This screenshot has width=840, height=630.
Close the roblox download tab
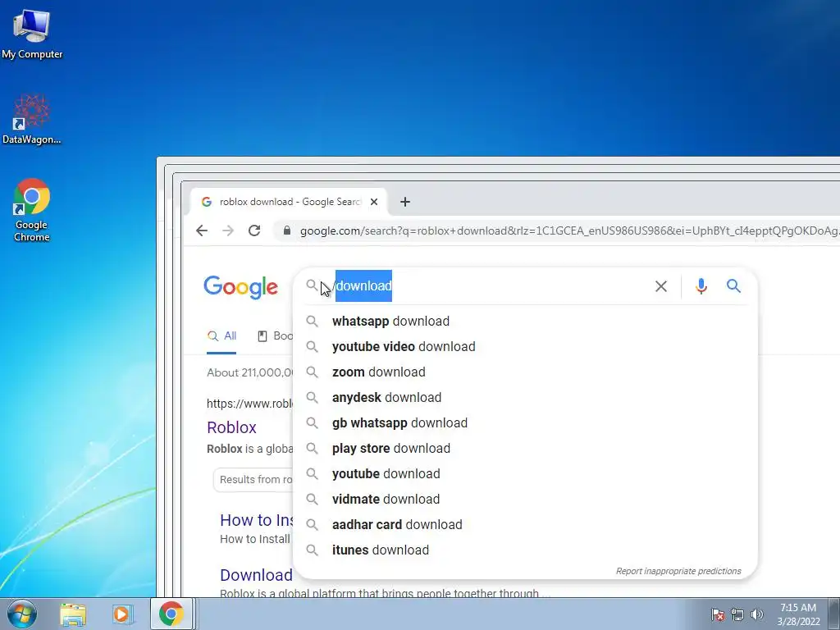pos(374,202)
